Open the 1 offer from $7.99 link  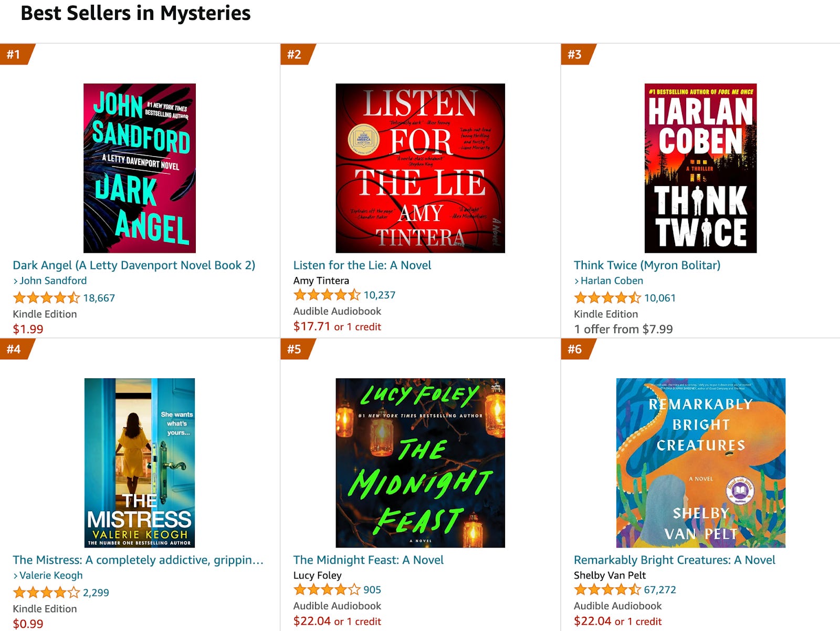pos(624,329)
